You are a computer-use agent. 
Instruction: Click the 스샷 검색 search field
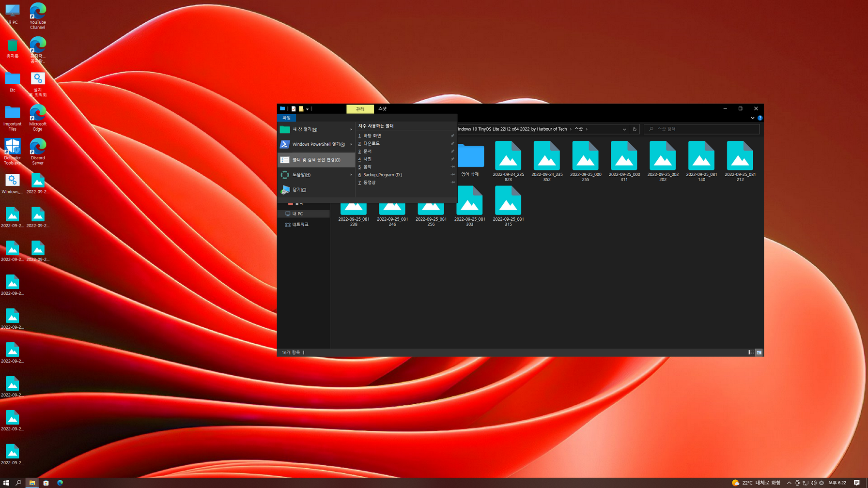coord(702,129)
